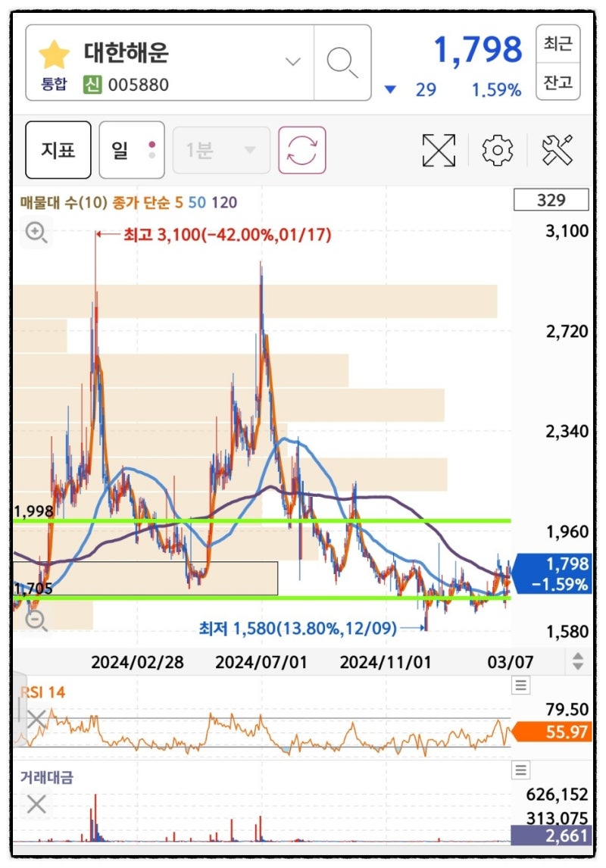606x868 pixels.
Task: Click the RSI 14 indicator title
Action: tap(43, 692)
